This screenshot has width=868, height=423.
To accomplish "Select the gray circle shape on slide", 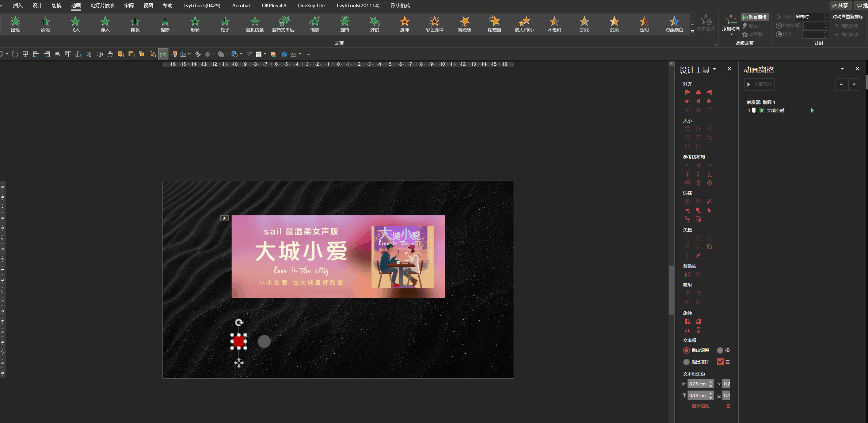I will pos(264,342).
